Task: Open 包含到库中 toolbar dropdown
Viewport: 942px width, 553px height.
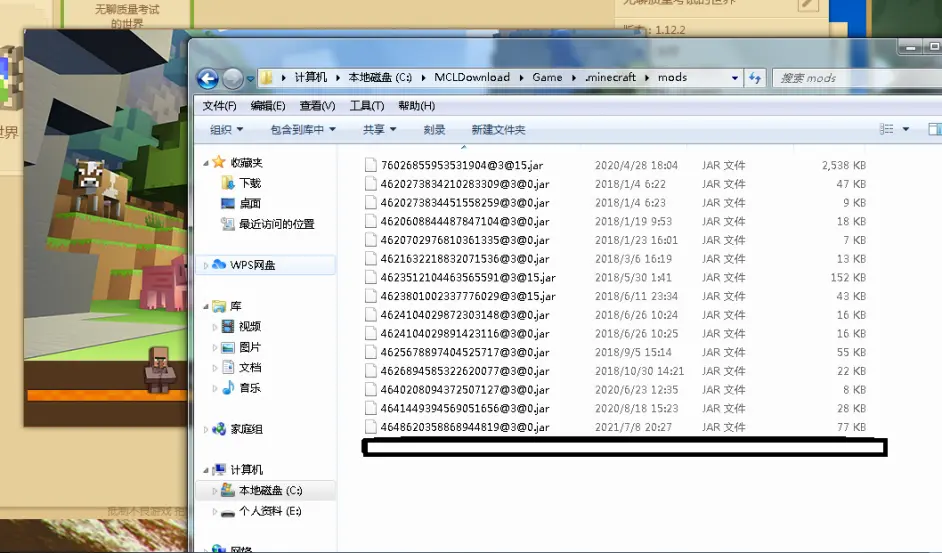Action: (303, 130)
